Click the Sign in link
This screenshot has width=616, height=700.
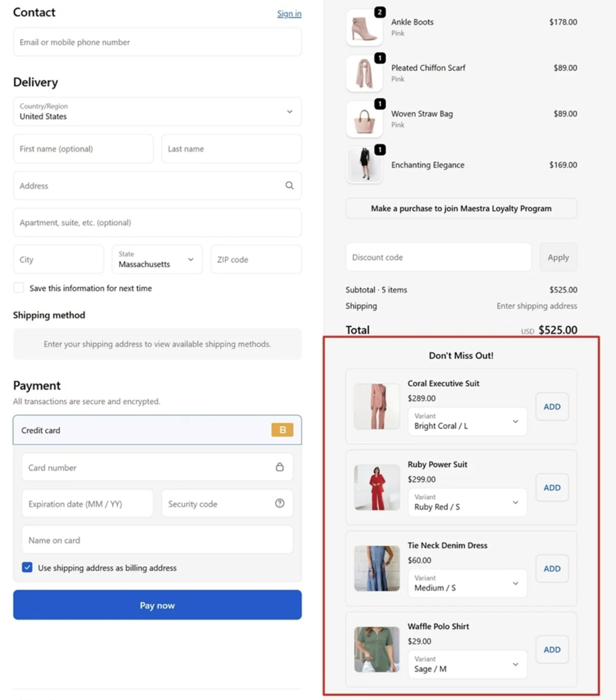(x=289, y=13)
